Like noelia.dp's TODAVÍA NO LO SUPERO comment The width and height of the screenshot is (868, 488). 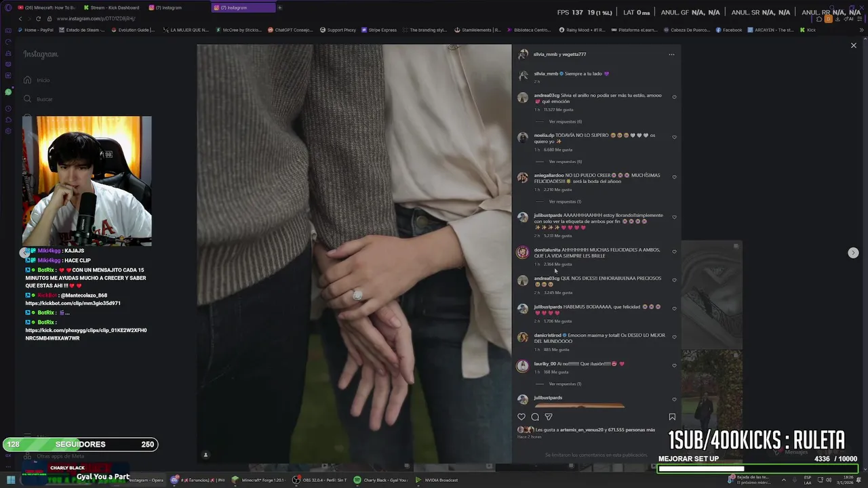click(x=674, y=137)
